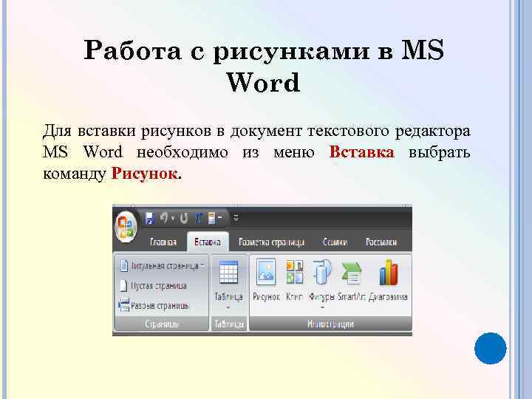Open the Undo history dropdown arrow
532x399 pixels.
[x=173, y=218]
